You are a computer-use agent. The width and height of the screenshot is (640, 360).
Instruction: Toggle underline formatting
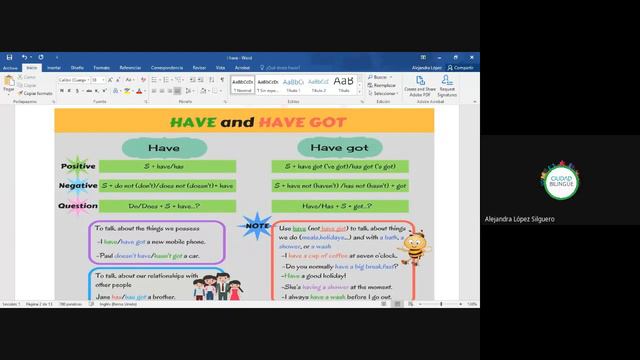(77, 91)
